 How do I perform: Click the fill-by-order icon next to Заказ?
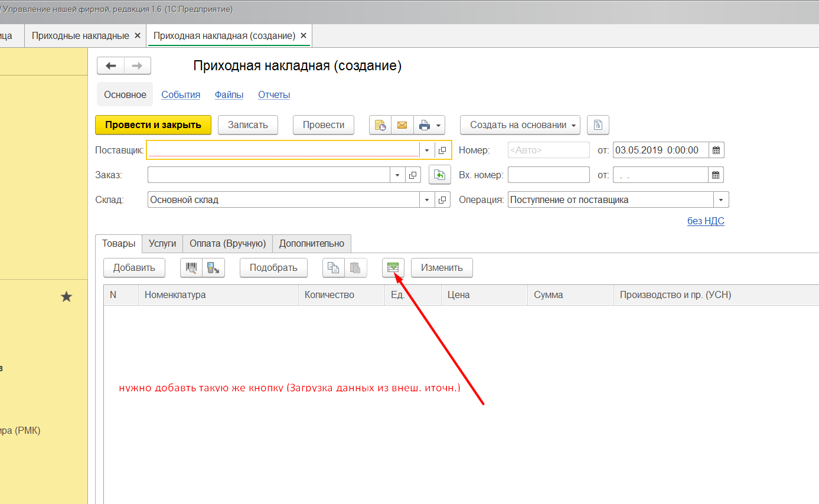[439, 175]
